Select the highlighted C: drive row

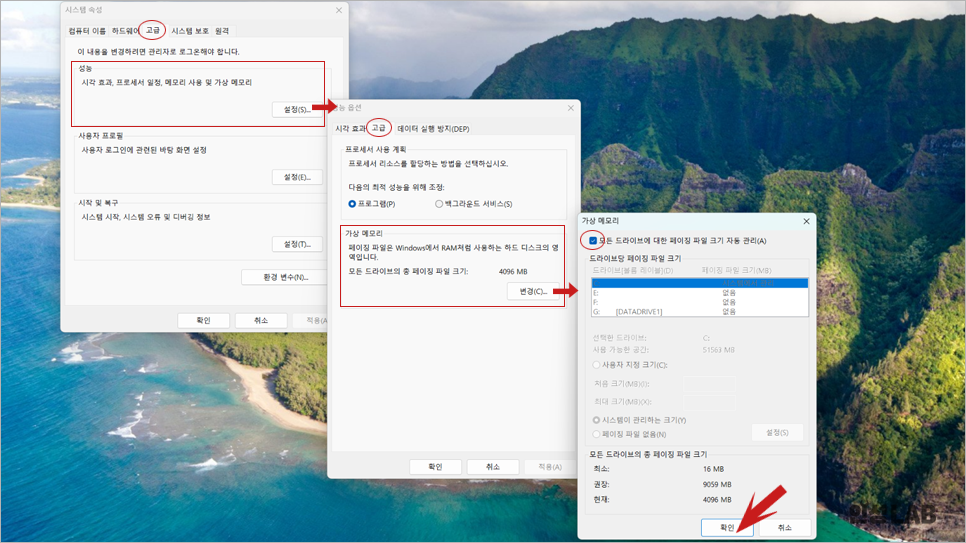(x=700, y=284)
